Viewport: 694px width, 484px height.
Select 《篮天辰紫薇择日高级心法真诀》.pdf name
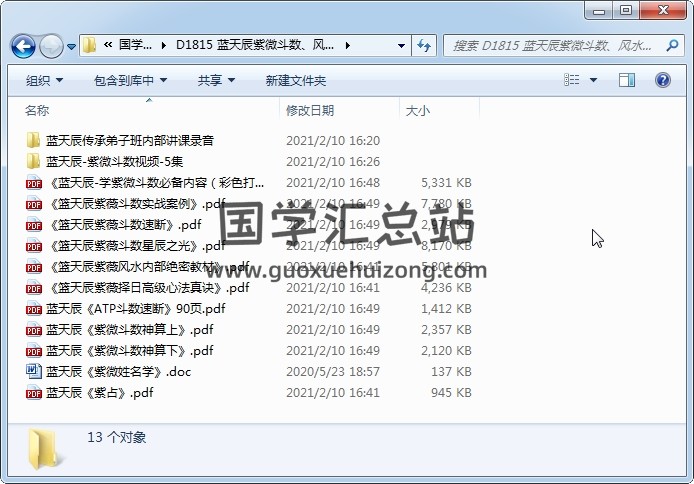(x=148, y=288)
